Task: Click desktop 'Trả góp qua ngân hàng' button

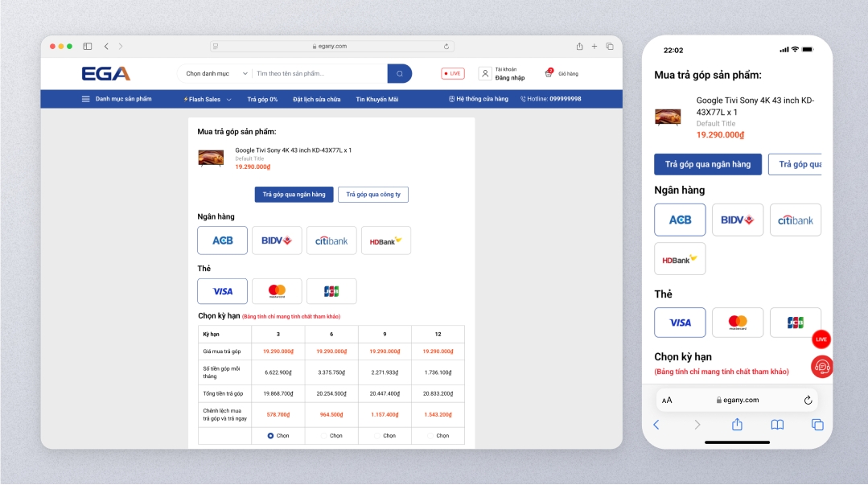Action: (294, 195)
